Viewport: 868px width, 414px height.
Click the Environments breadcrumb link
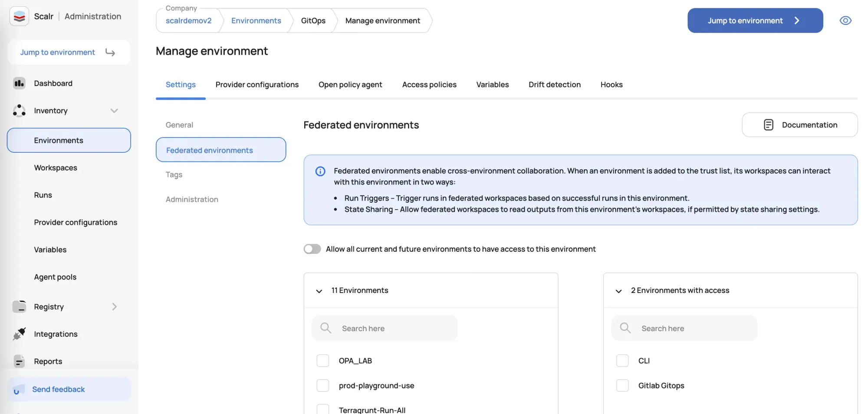[256, 21]
